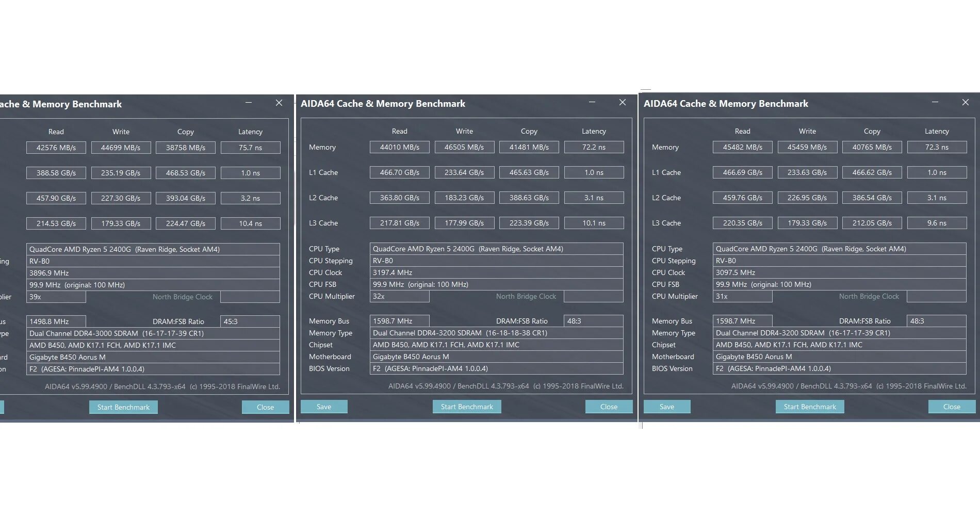The image size is (980, 516).
Task: Select the DDR4-3200 (16-17-17-39 CR1) memory type
Action: coord(840,333)
